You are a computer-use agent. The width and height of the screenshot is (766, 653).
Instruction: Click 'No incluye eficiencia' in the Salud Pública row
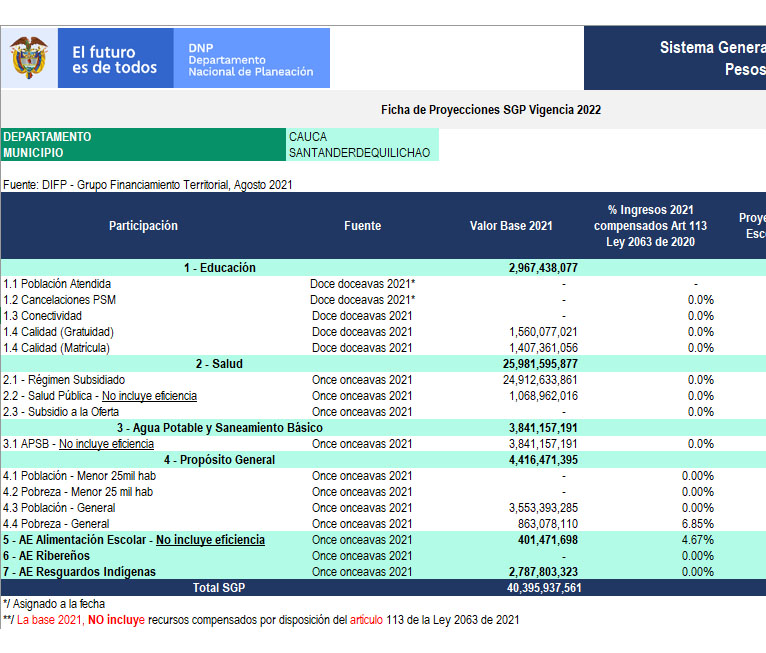(149, 396)
